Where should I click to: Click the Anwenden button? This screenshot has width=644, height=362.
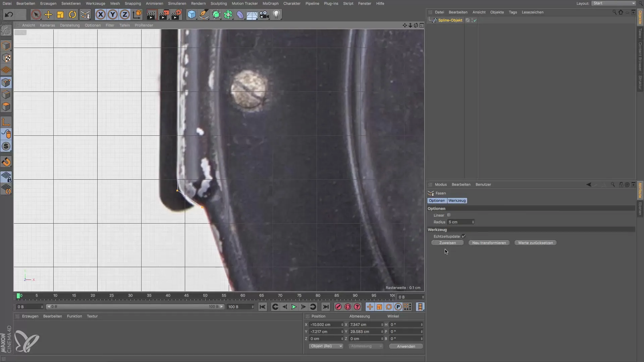pos(406,346)
